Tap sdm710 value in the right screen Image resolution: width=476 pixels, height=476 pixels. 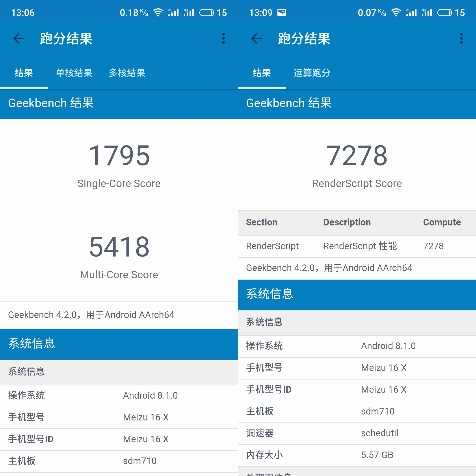(x=378, y=411)
